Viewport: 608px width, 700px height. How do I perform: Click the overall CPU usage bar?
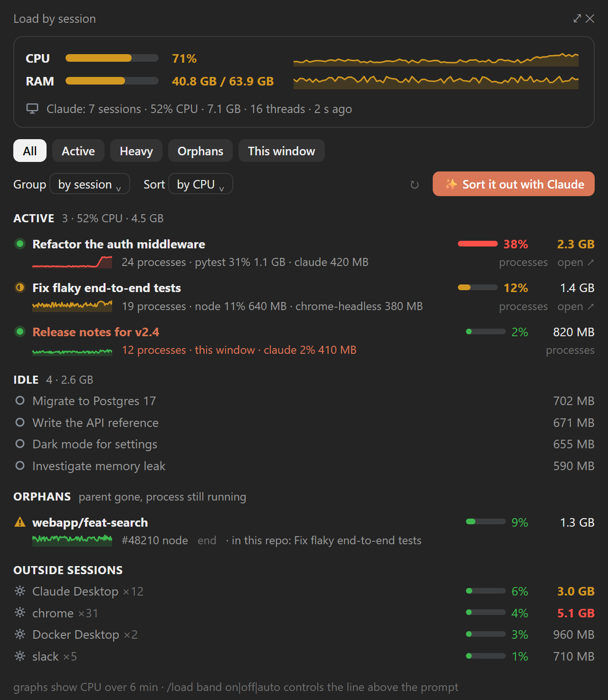112,58
